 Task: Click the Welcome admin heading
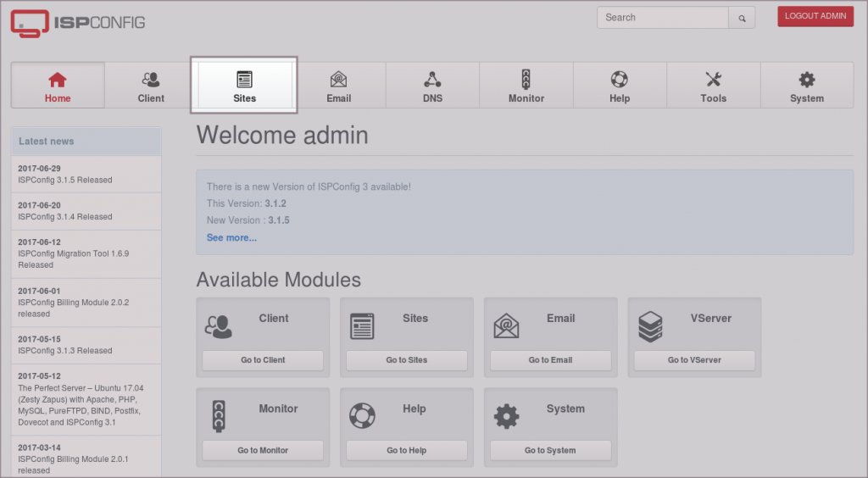tap(282, 136)
